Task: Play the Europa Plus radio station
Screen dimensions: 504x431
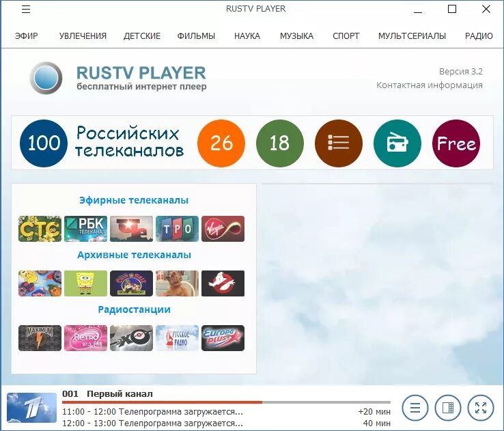Action: coord(223,338)
